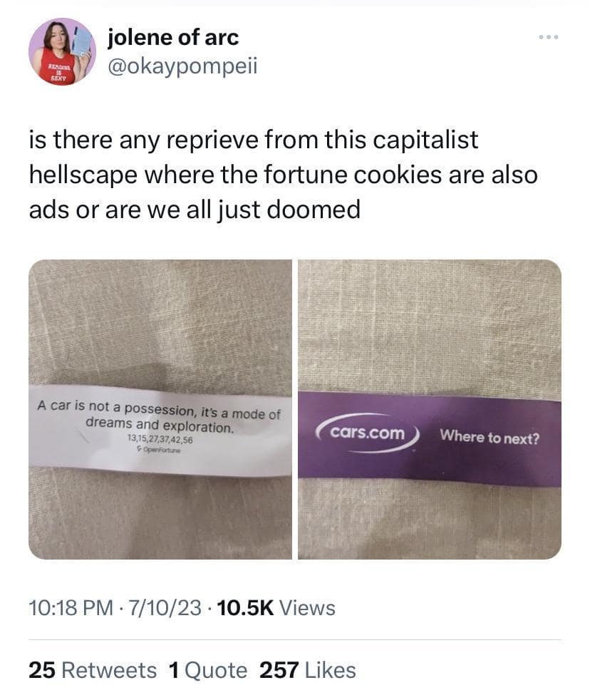Open the purple cars.com photo
Viewport: 590px width, 700px height.
coord(430,409)
